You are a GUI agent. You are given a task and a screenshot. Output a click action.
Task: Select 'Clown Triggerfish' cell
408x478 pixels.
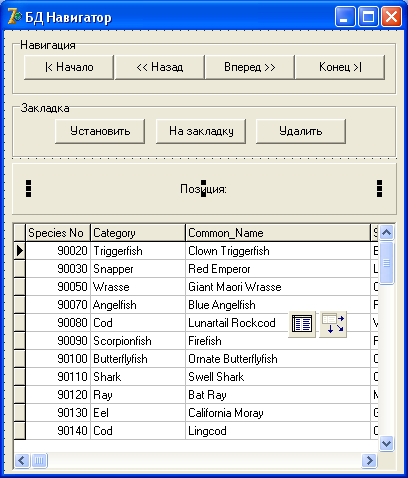[x=278, y=251]
